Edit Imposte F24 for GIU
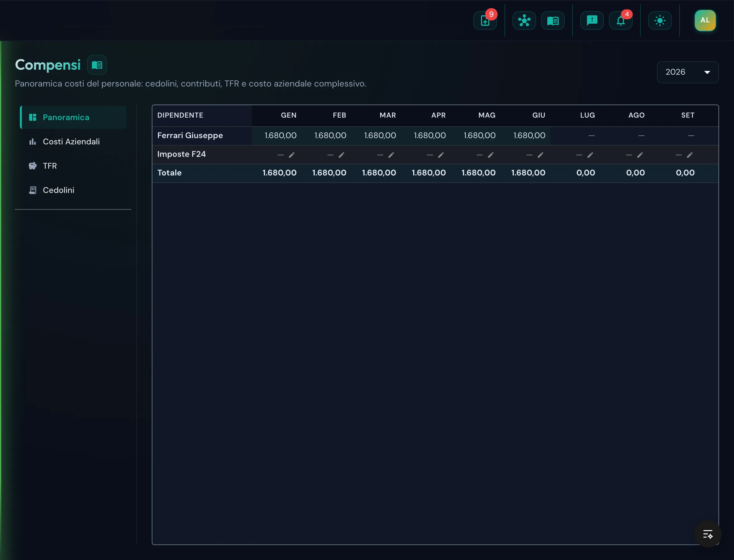 pos(541,155)
